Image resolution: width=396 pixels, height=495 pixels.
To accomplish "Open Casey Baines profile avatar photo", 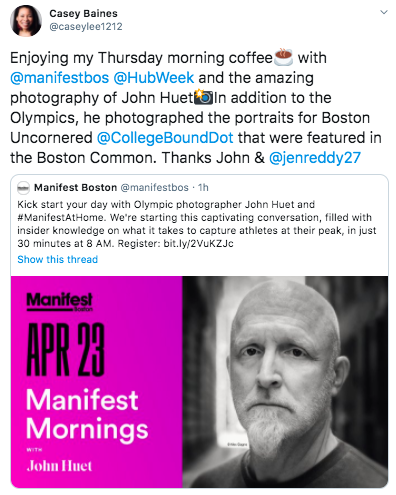I will click(x=26, y=21).
